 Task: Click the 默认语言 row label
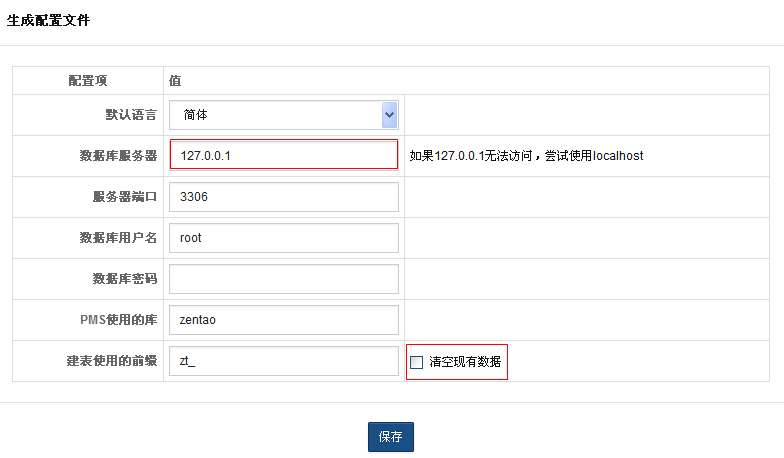(131, 115)
